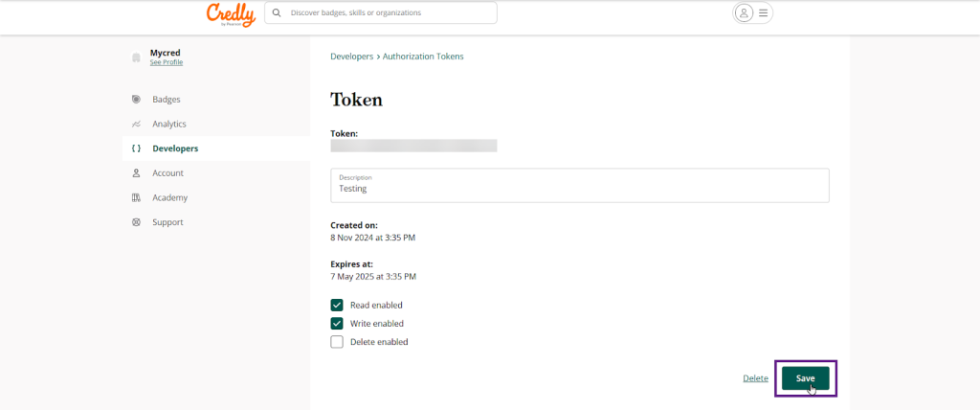
Task: Click the Account person icon
Action: [x=136, y=173]
